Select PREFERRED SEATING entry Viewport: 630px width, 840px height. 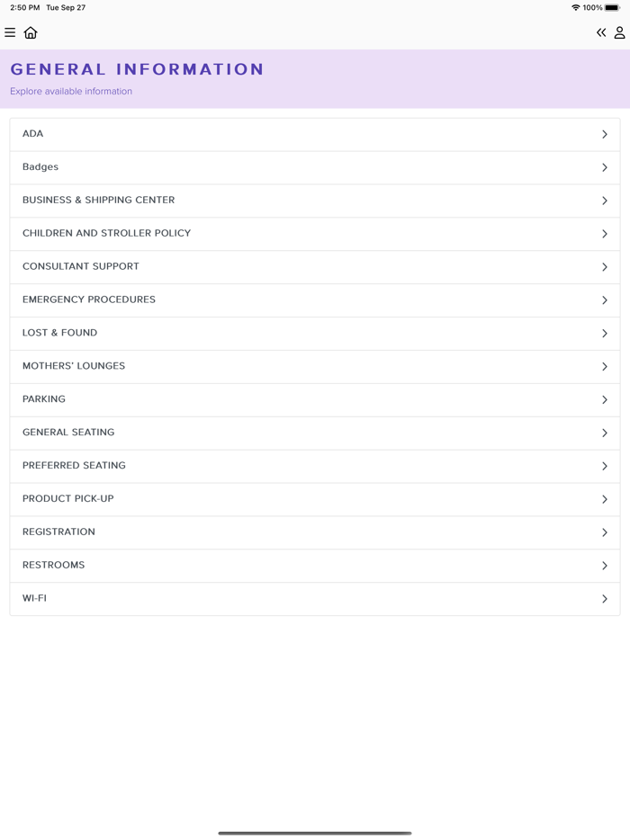74,466
